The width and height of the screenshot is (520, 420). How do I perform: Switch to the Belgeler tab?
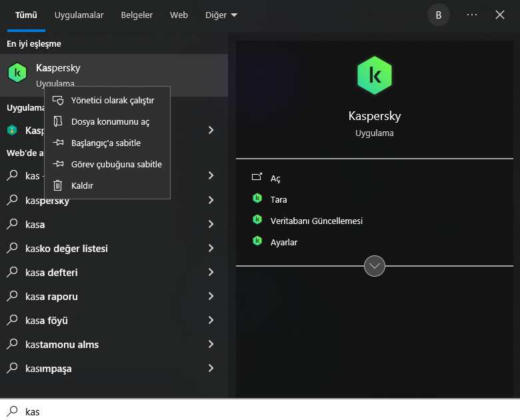click(x=137, y=15)
